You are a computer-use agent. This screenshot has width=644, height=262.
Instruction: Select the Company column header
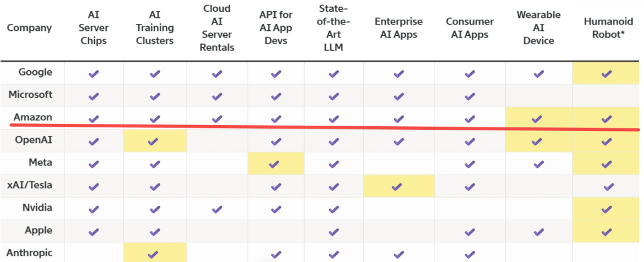click(29, 28)
